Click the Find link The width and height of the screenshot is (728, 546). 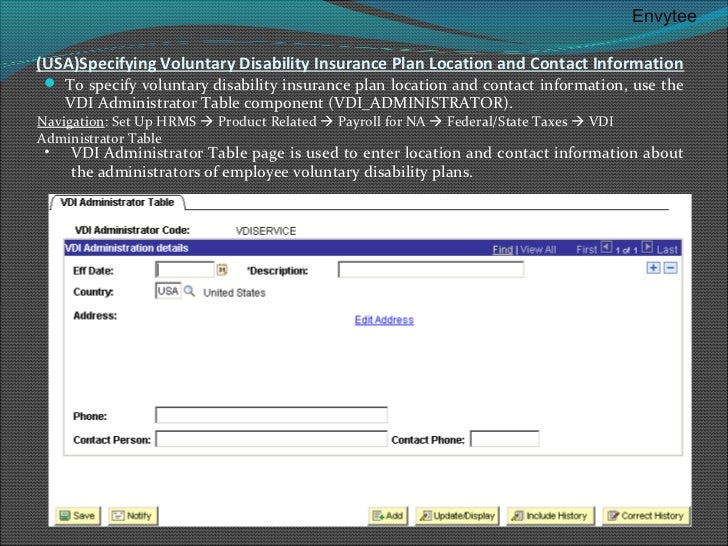point(502,250)
